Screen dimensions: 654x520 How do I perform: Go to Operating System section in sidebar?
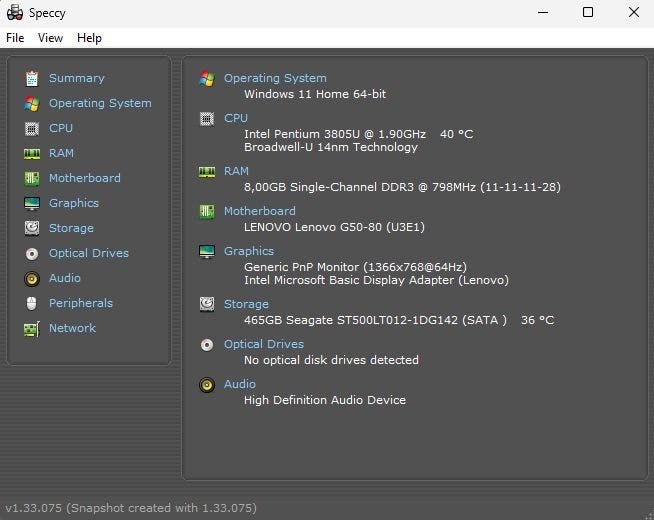click(x=100, y=103)
